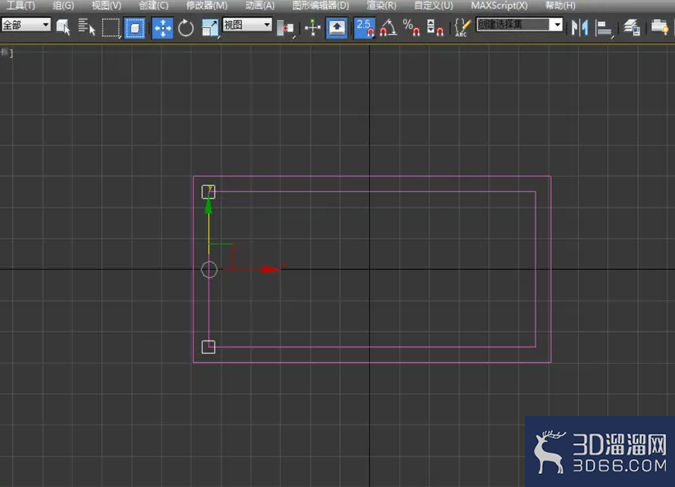Expand the 创建选择集 dropdown arrow
Screen dimensions: 675x487
tap(557, 25)
